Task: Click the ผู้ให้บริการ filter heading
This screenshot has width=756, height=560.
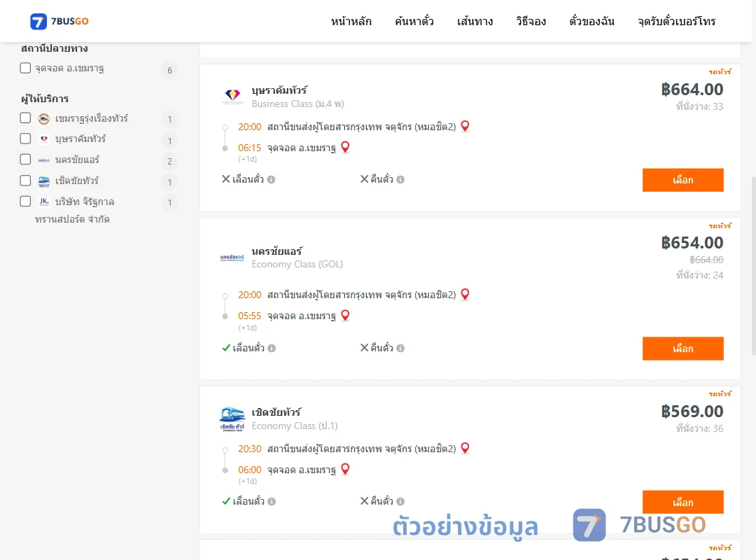Action: [45, 99]
